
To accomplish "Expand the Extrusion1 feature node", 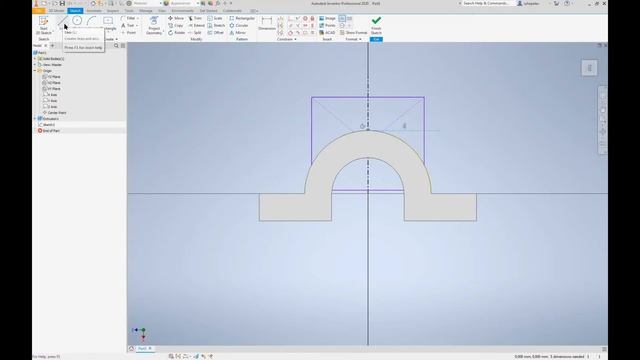I will point(35,119).
